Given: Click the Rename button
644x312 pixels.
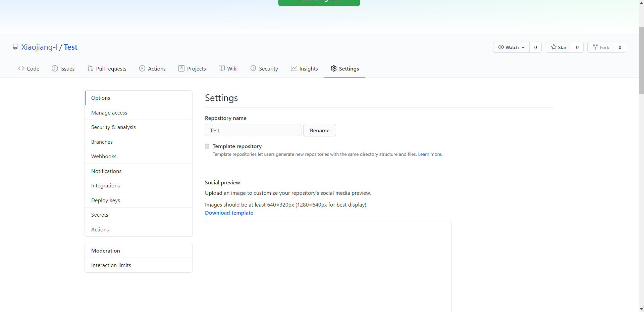Looking at the screenshot, I should point(319,130).
